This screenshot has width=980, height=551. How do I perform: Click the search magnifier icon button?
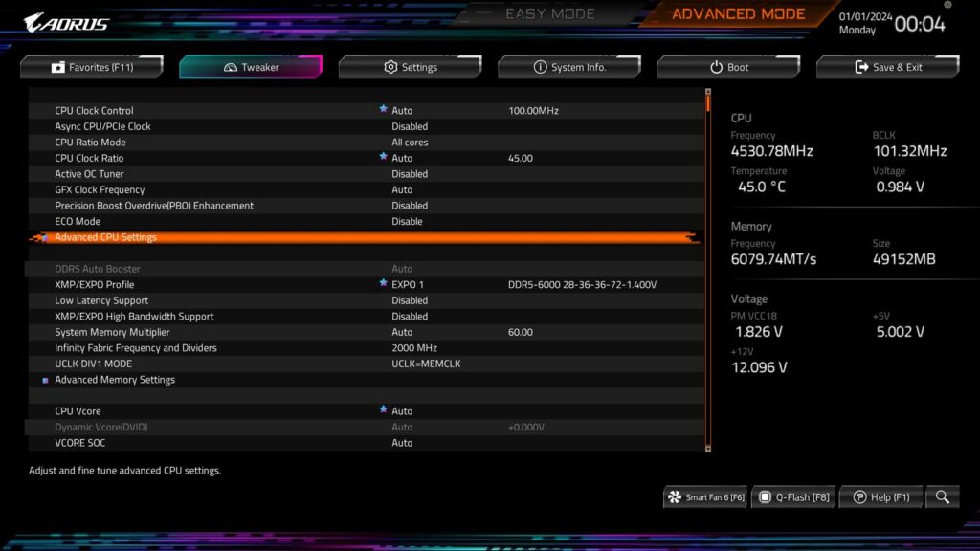click(943, 497)
